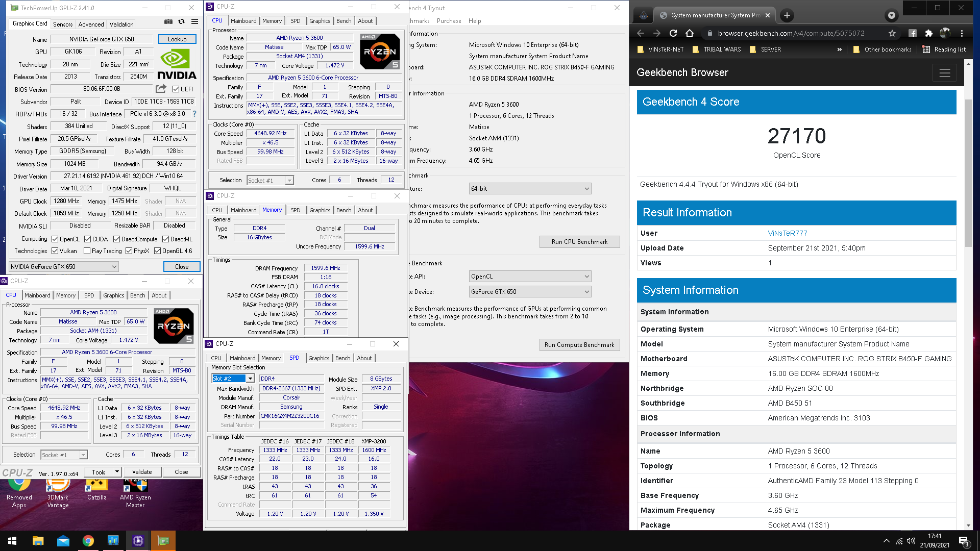The width and height of the screenshot is (980, 551).
Task: Switch to CPU-Z on the taskbar
Action: tap(138, 541)
